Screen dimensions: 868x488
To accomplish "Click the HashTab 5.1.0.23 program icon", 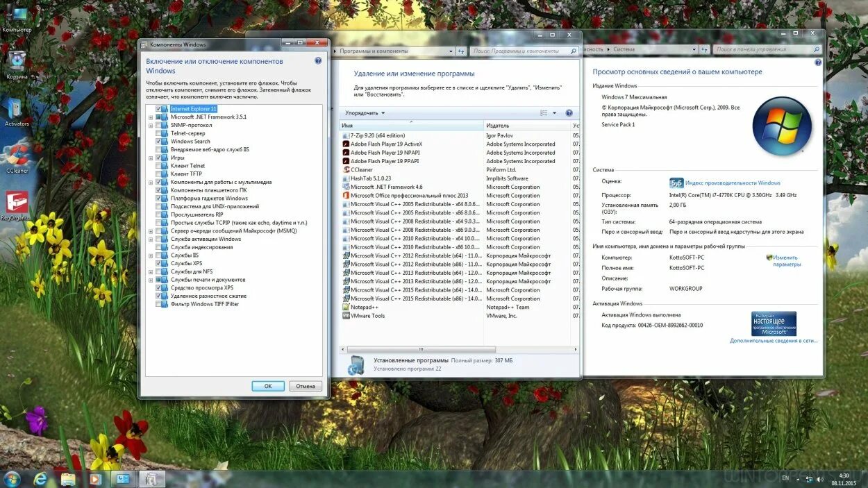I will click(346, 178).
